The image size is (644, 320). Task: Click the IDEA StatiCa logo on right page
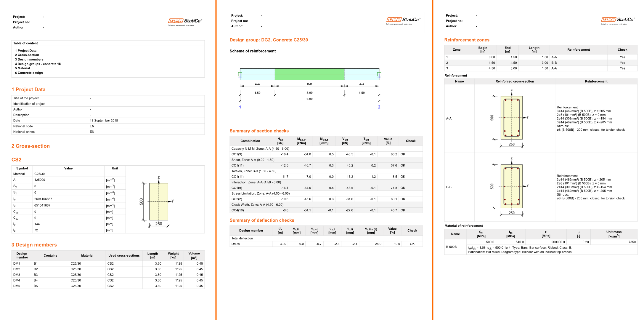[x=618, y=20]
